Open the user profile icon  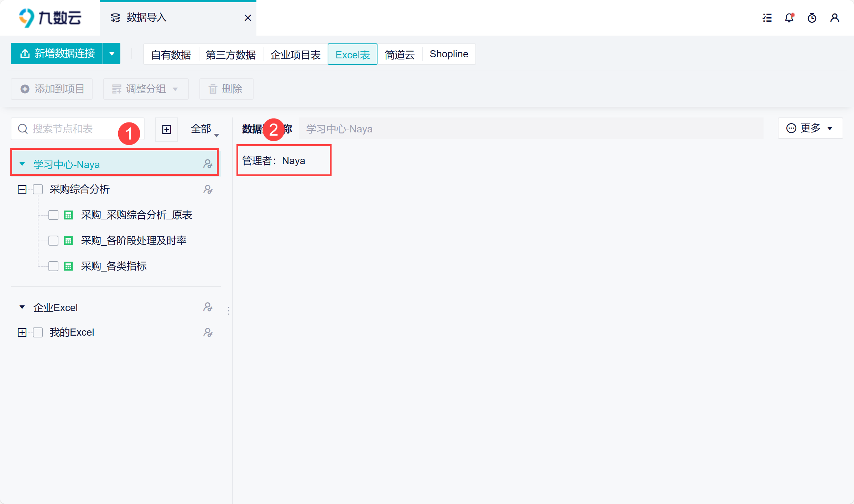point(834,18)
